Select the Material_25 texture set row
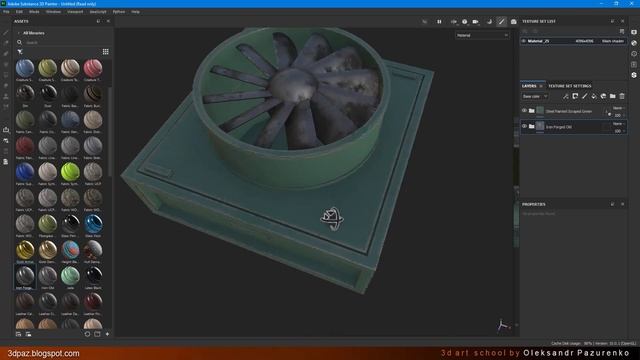Viewport: 640px width, 360px height. pyautogui.click(x=573, y=41)
